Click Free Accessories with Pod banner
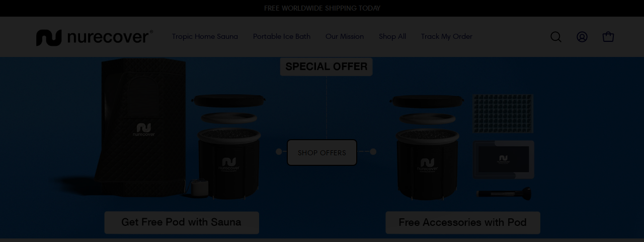Image resolution: width=644 pixels, height=242 pixels. click(x=463, y=222)
